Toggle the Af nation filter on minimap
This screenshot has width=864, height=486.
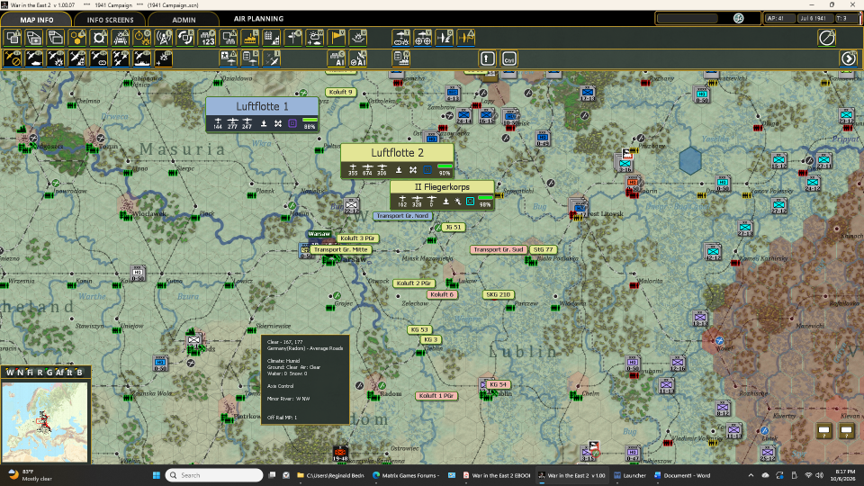[59, 372]
